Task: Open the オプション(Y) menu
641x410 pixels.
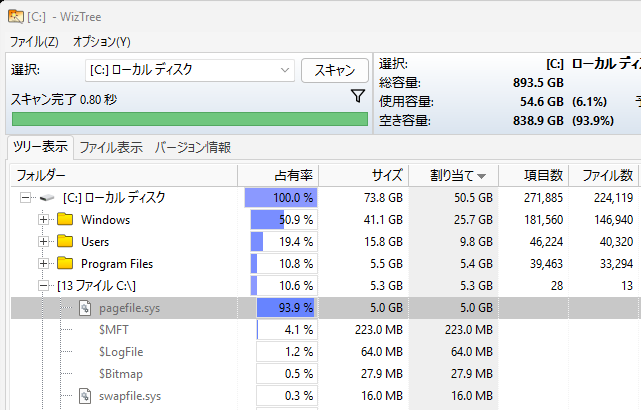Action: (x=101, y=41)
